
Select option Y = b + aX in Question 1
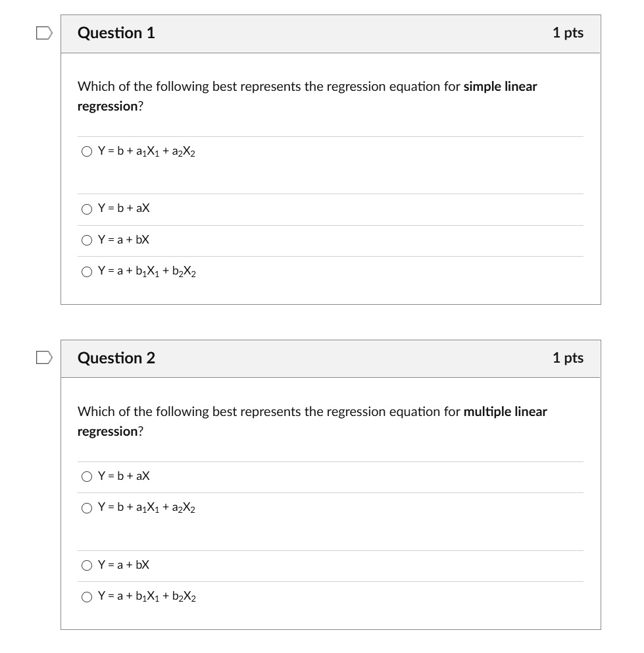tap(87, 209)
